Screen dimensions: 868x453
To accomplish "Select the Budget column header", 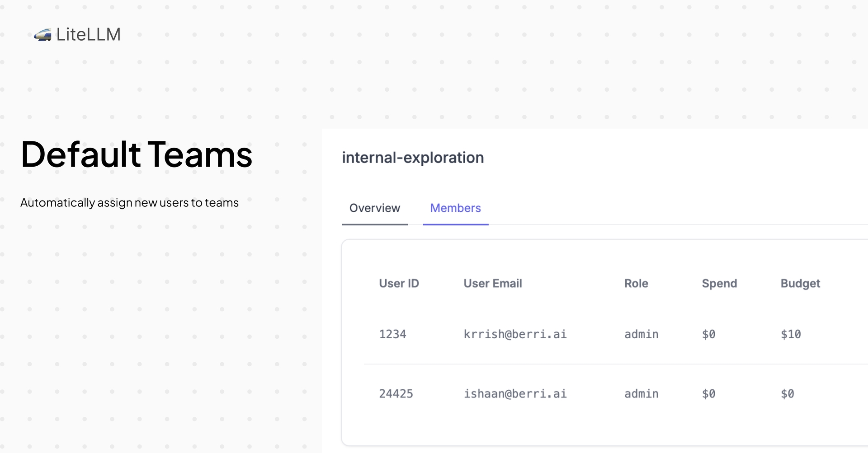I will [x=800, y=284].
